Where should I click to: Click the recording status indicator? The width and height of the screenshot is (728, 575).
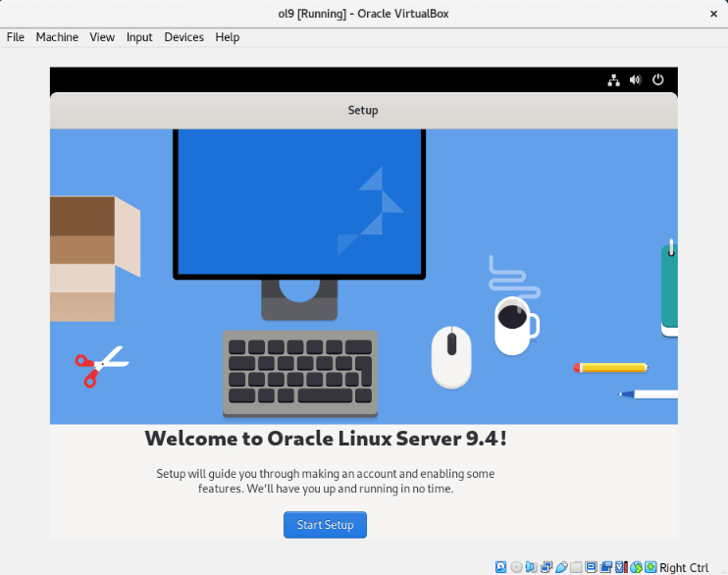click(606, 567)
